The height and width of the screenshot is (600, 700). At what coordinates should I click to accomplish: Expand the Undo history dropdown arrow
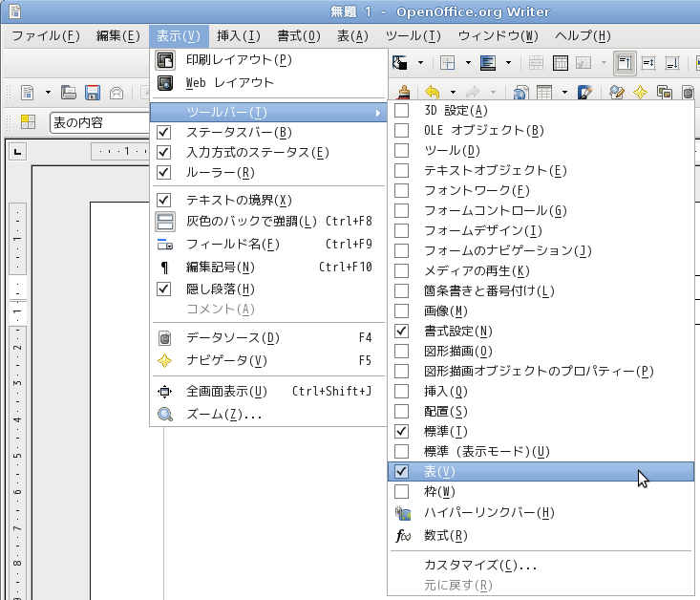pos(451,93)
